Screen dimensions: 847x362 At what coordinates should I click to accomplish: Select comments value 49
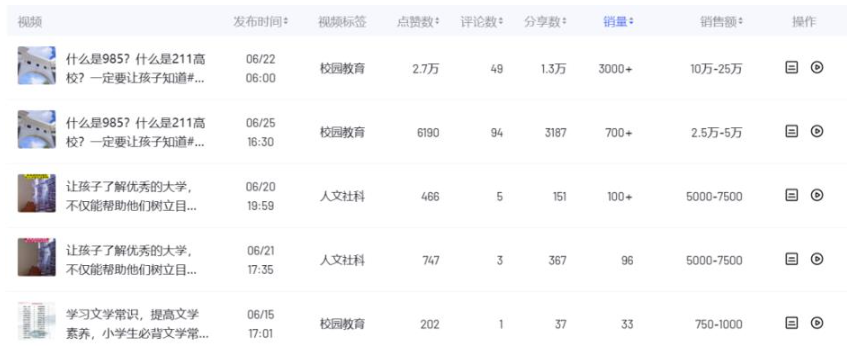click(x=497, y=69)
